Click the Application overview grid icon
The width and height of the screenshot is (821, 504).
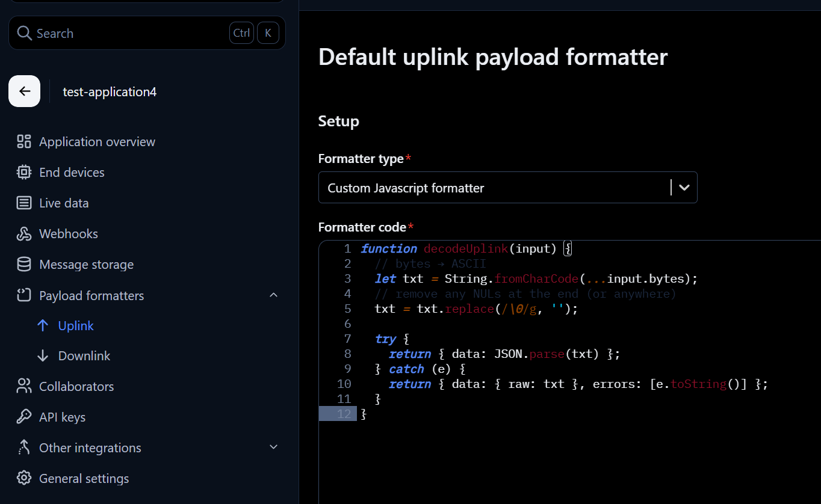tap(24, 142)
